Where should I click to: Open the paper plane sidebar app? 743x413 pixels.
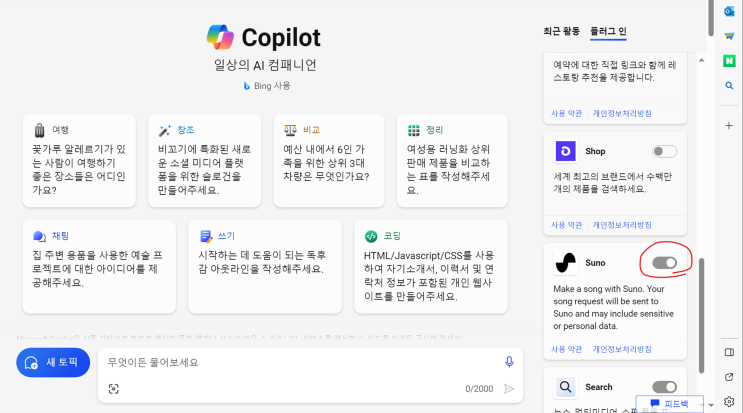729,36
